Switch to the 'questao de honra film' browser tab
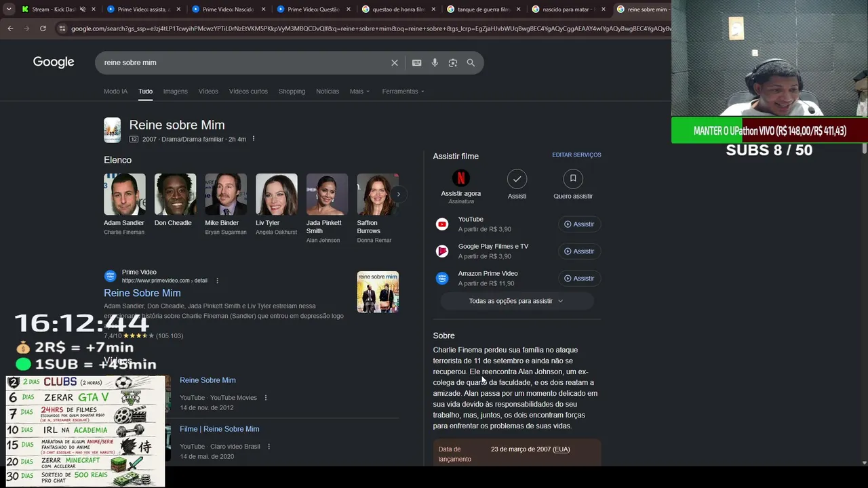Image resolution: width=868 pixels, height=488 pixels. (399, 9)
